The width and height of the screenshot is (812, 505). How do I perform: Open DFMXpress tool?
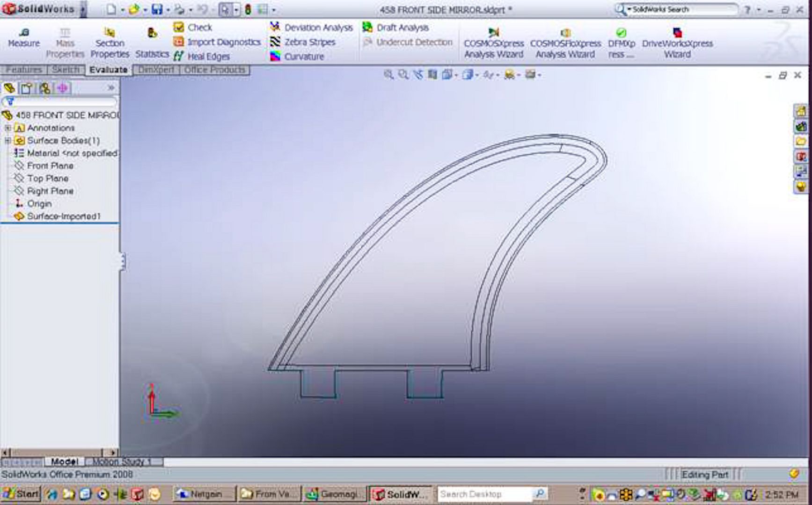pos(621,43)
